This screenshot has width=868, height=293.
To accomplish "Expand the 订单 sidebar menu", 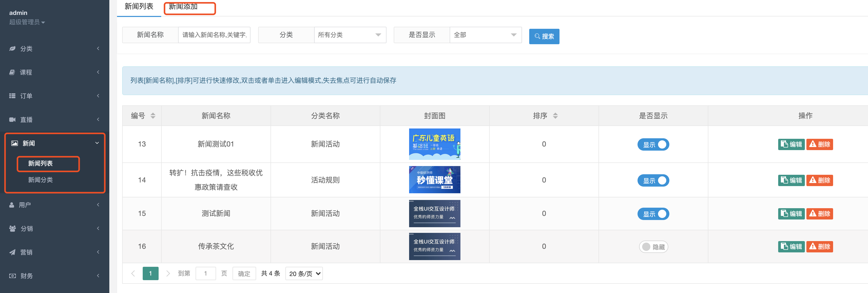I will click(x=55, y=96).
